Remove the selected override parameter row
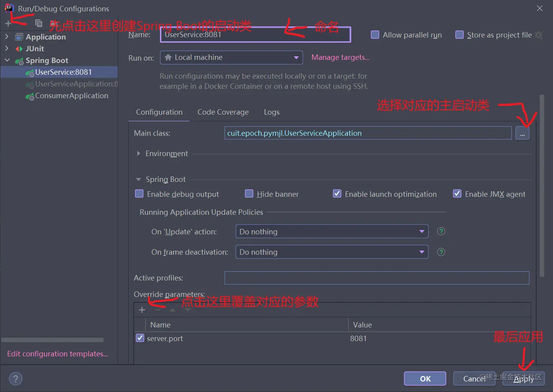 pos(158,309)
